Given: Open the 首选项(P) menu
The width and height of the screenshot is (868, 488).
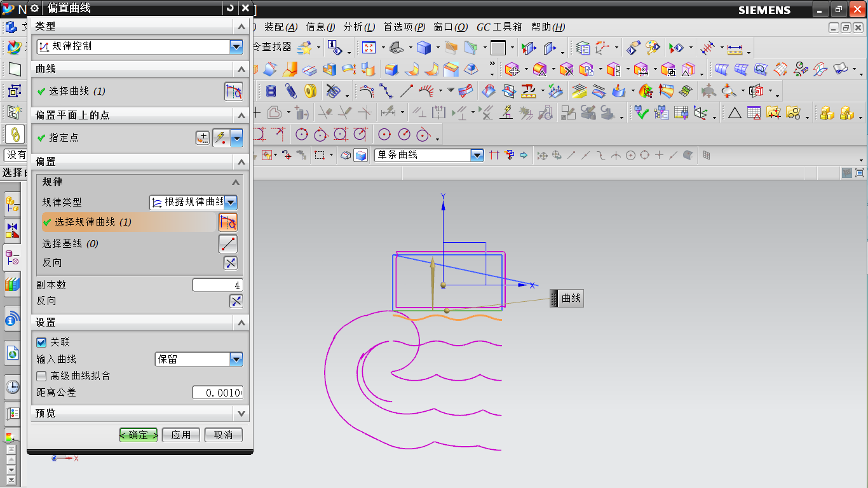Looking at the screenshot, I should point(404,27).
